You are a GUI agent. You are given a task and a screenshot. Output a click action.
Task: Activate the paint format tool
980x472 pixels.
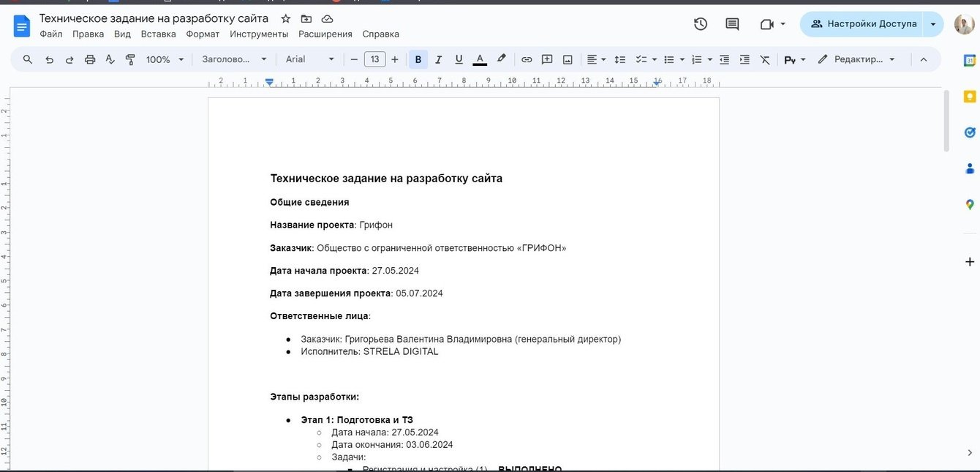coord(131,59)
